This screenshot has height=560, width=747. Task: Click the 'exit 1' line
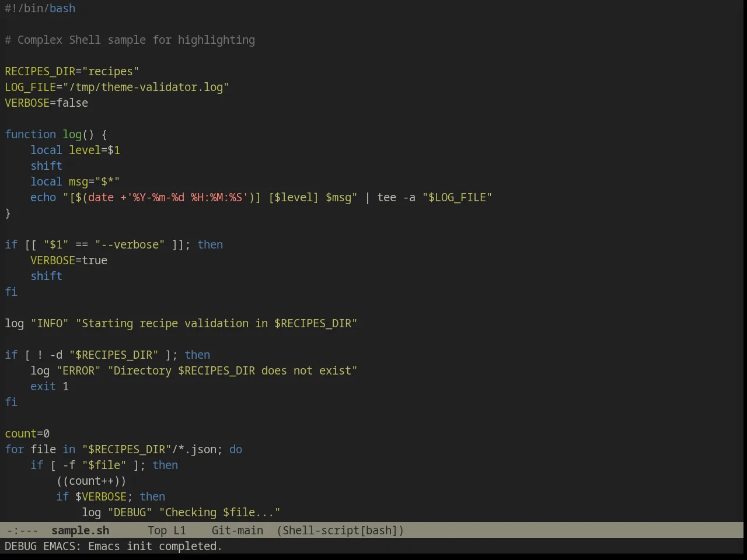[50, 386]
